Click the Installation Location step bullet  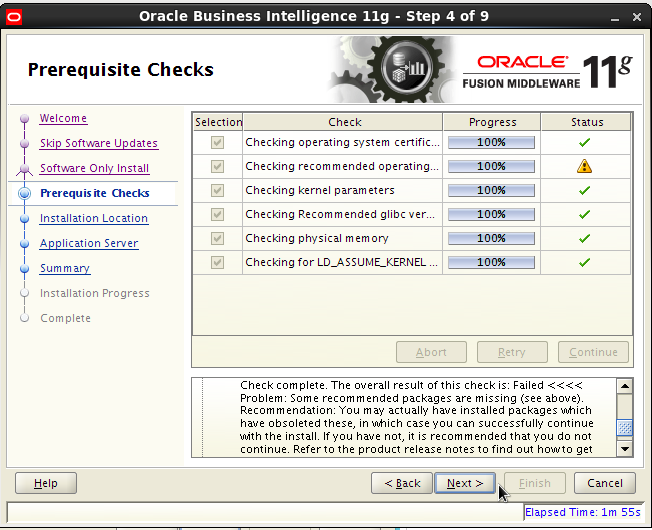[25, 218]
